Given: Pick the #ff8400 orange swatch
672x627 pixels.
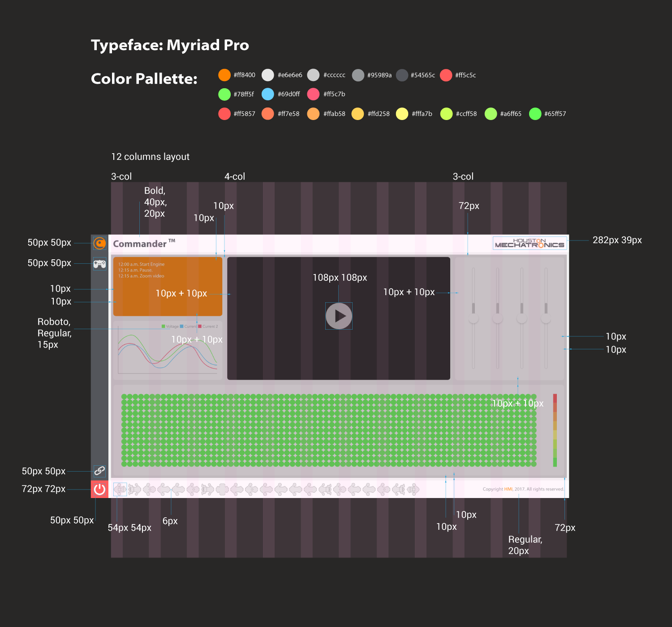Looking at the screenshot, I should pyautogui.click(x=224, y=75).
